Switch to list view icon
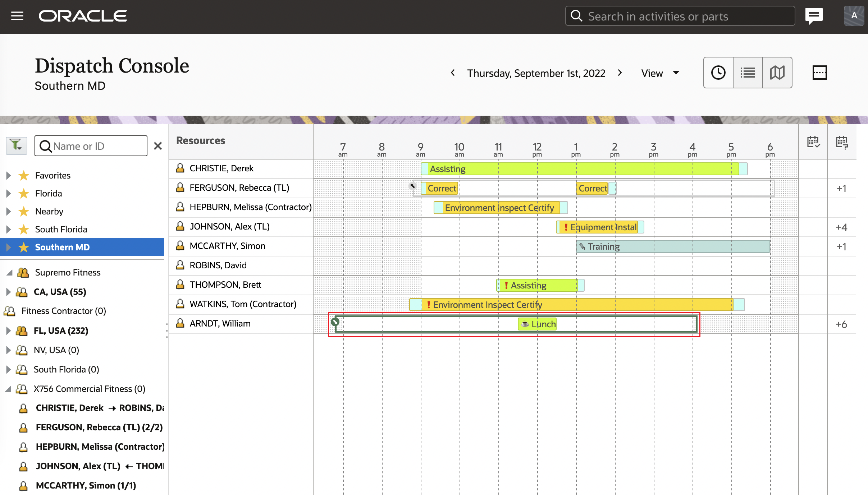 [748, 73]
